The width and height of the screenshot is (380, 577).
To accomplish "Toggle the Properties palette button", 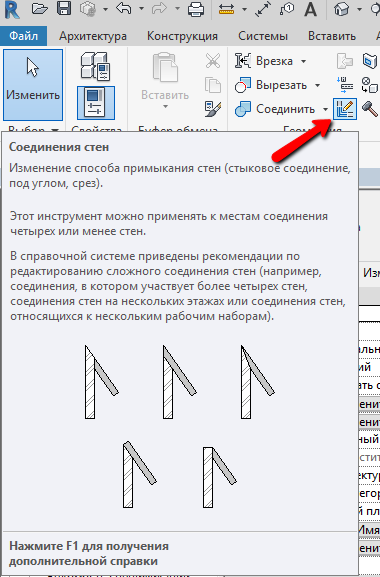I will point(96,103).
